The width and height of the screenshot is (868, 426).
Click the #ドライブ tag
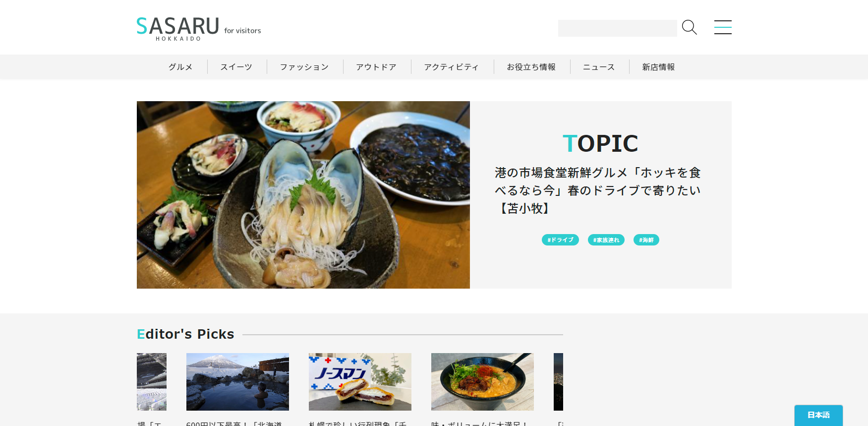pyautogui.click(x=560, y=240)
